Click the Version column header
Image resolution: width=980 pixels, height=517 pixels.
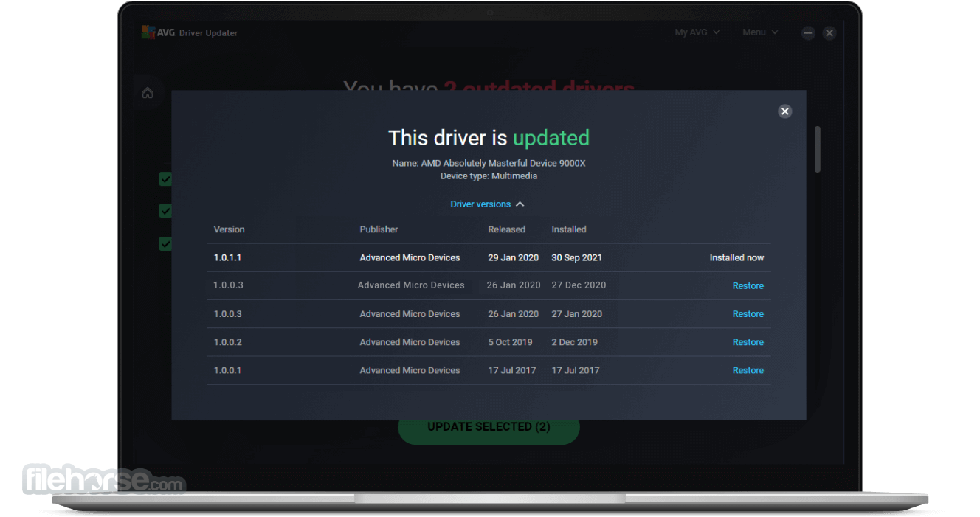tap(229, 229)
